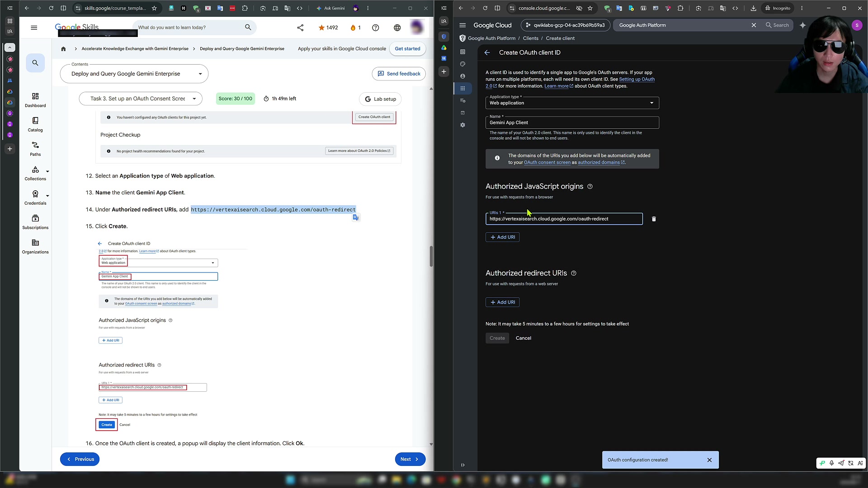
Task: Expand the Auth Platform sidebar panel
Action: point(462,465)
